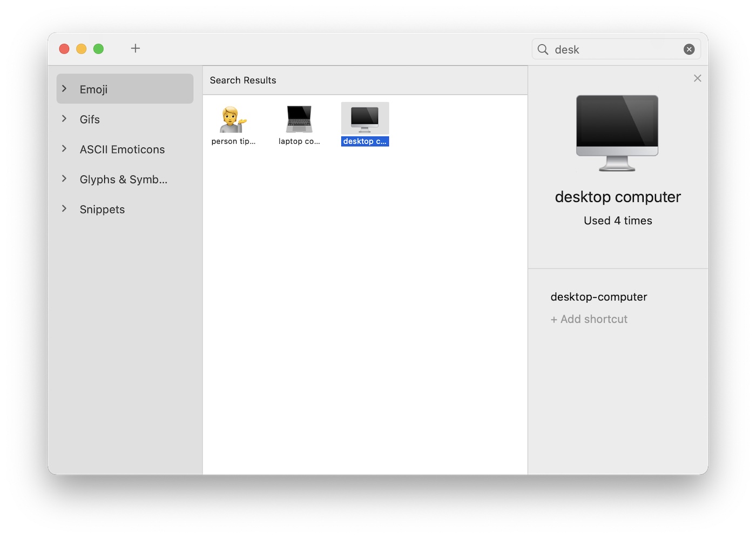Click the 'desktop computer' title text
This screenshot has height=538, width=756.
(x=618, y=197)
